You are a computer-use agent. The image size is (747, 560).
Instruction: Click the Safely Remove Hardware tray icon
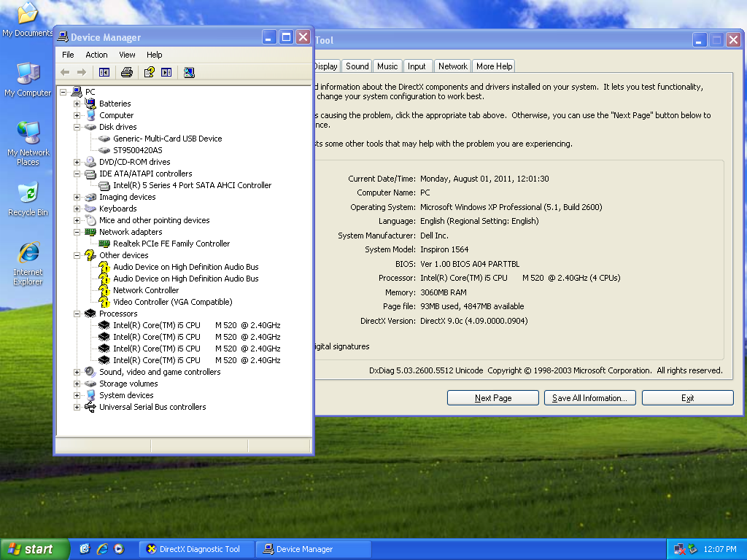click(x=692, y=549)
